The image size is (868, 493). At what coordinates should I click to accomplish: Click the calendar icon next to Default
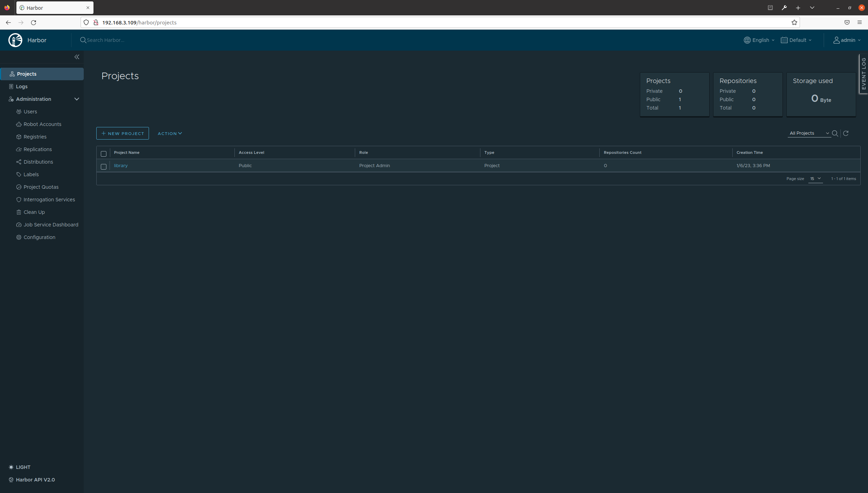pyautogui.click(x=784, y=40)
